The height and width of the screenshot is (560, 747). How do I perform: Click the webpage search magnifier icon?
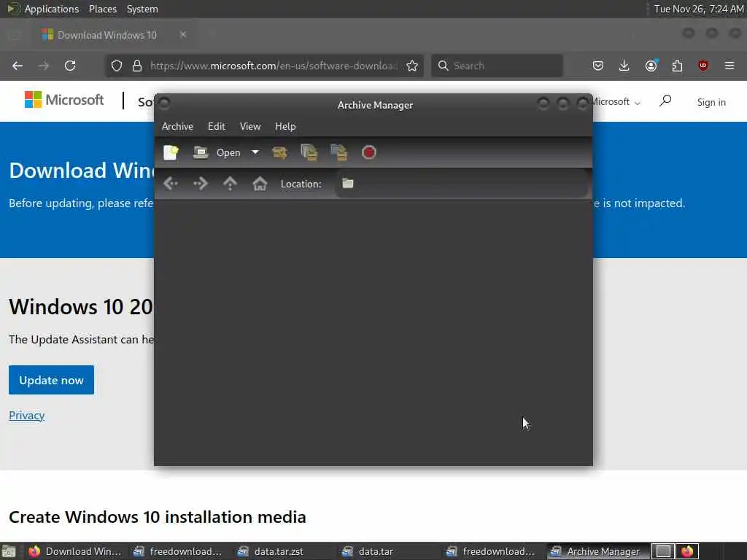point(665,101)
